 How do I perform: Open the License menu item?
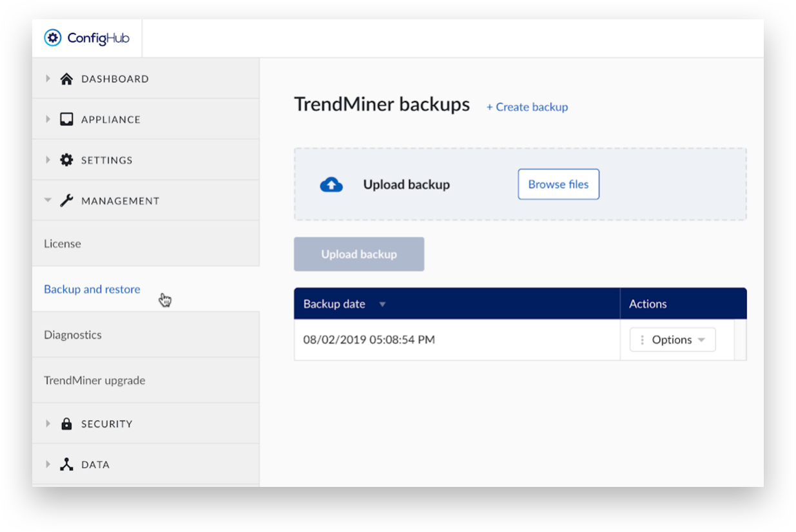tap(146, 243)
